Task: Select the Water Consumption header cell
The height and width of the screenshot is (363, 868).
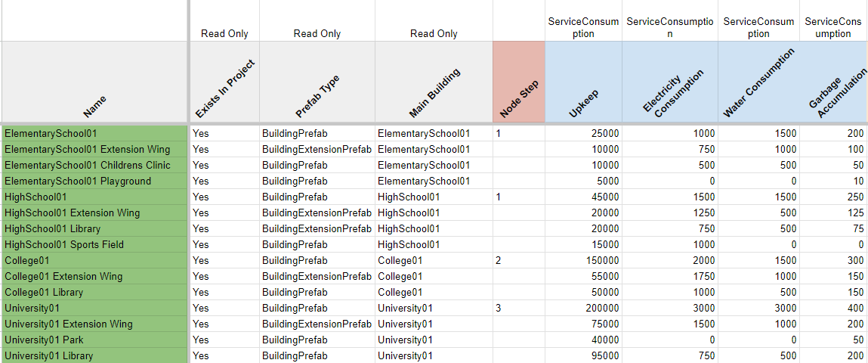Action: point(758,82)
